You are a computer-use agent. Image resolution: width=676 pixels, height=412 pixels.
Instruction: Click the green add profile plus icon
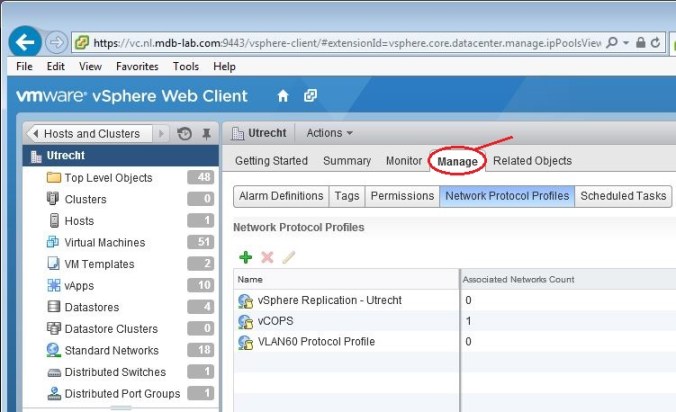coord(246,257)
